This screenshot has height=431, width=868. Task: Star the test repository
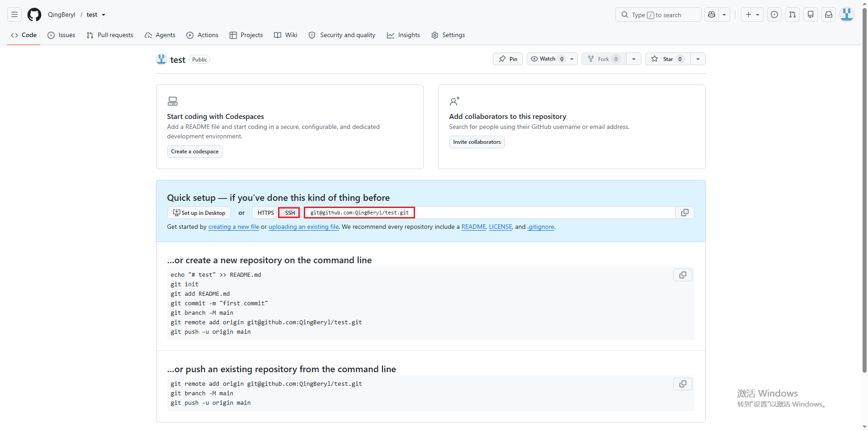click(668, 59)
